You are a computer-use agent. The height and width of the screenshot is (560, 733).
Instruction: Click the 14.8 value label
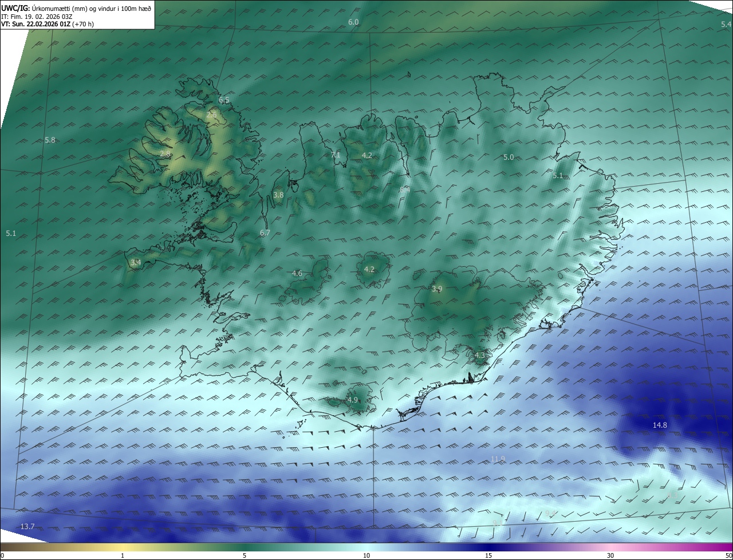pyautogui.click(x=660, y=425)
